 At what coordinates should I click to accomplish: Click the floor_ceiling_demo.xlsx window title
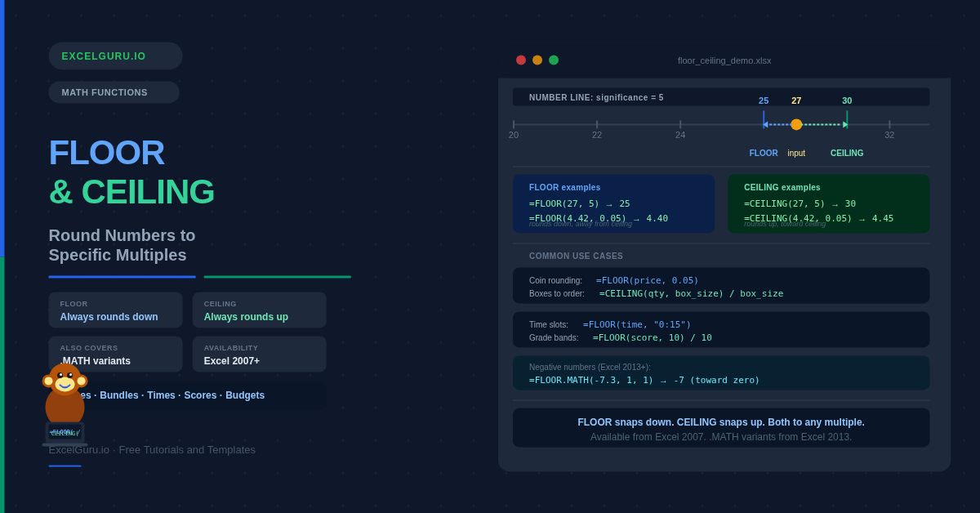[724, 60]
